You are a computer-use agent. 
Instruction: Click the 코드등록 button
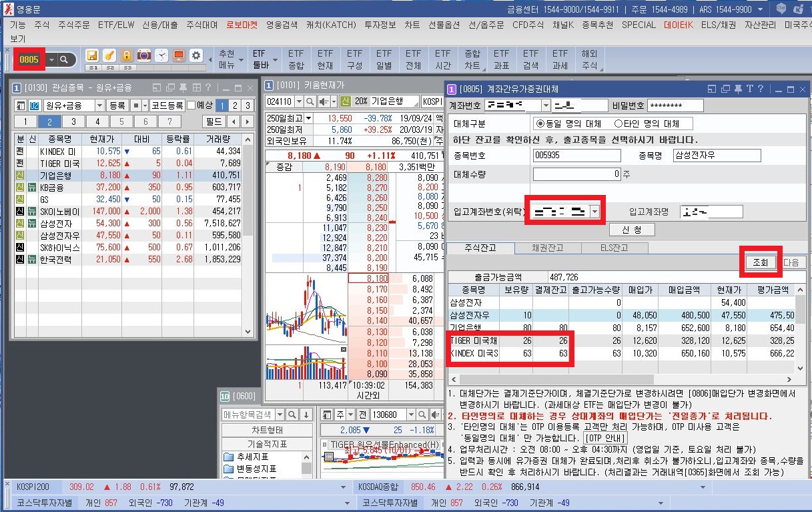[x=167, y=105]
